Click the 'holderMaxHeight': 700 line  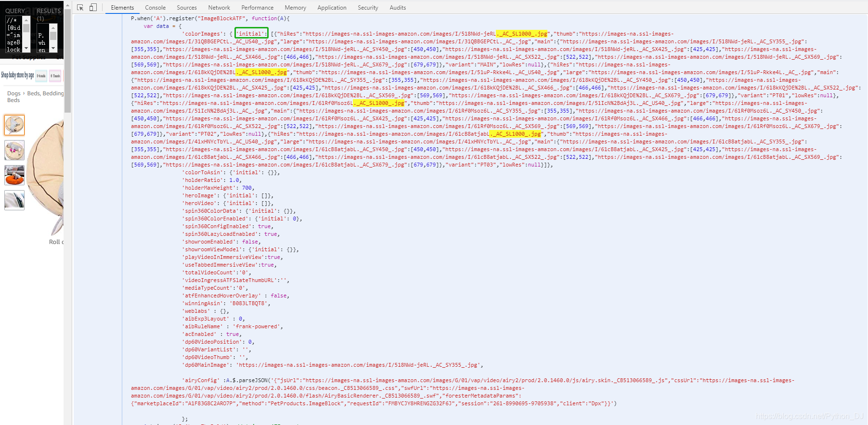(x=218, y=188)
